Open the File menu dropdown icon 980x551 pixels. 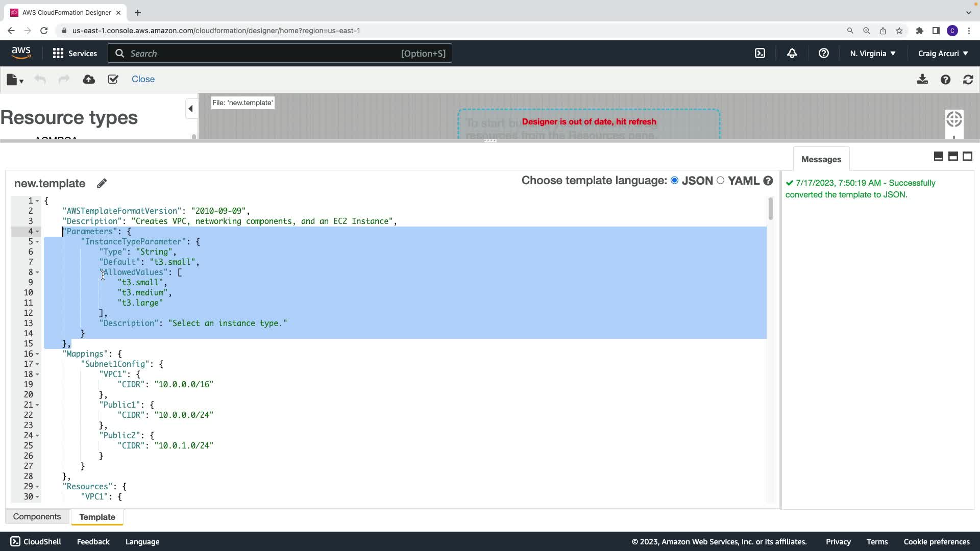tap(15, 80)
